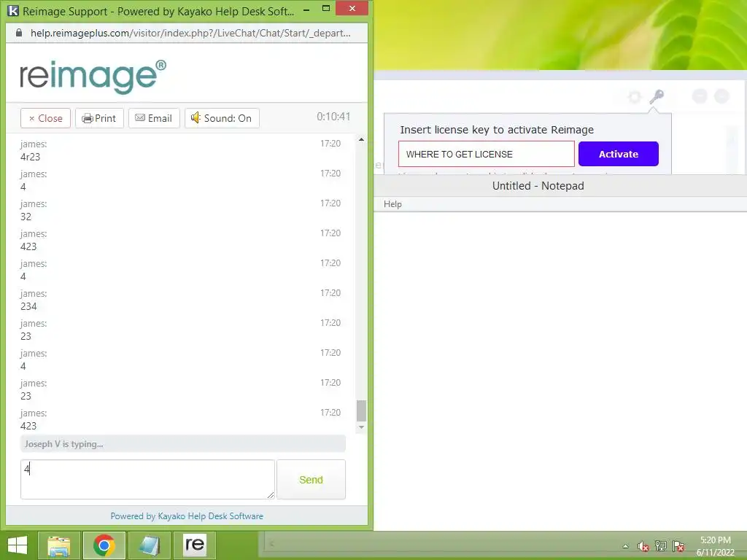Show hidden system tray icons
This screenshot has height=560, width=747.
point(625,546)
